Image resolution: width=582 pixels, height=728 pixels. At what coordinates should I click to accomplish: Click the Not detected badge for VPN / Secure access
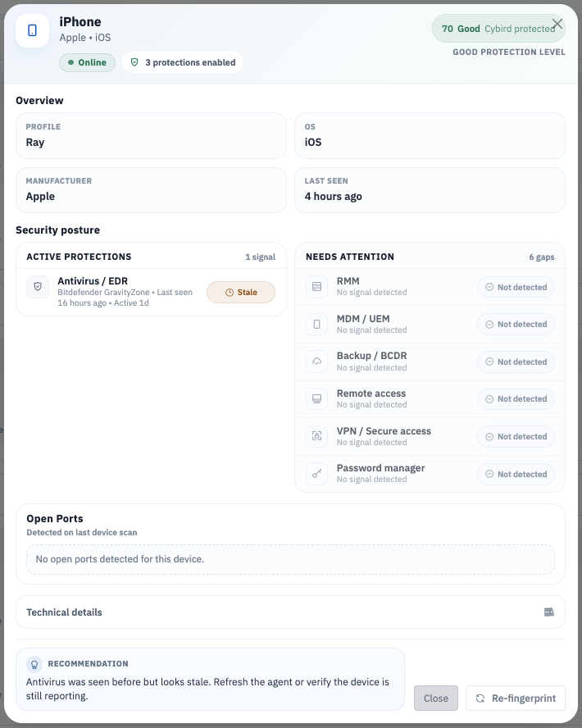(x=516, y=436)
